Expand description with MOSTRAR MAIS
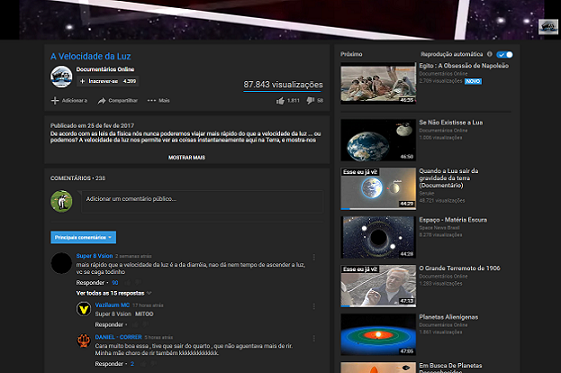Screen dimensions: 561x373 click(x=187, y=157)
